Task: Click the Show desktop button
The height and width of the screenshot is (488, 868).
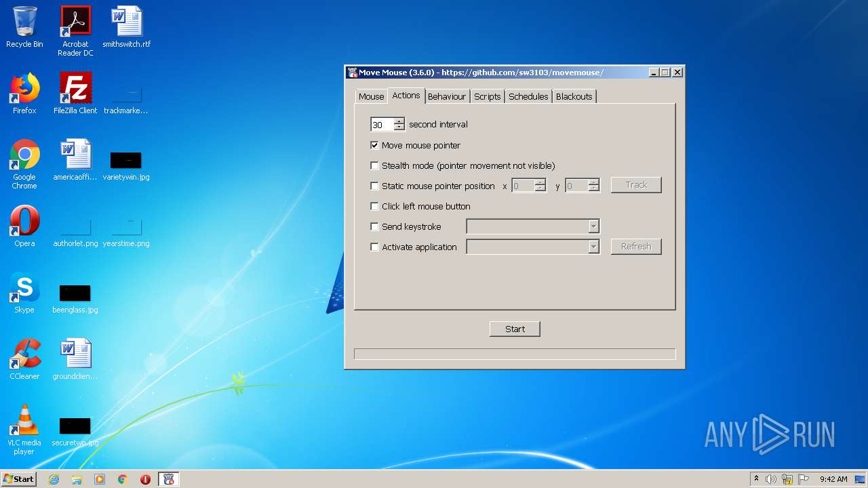Action: pyautogui.click(x=861, y=479)
